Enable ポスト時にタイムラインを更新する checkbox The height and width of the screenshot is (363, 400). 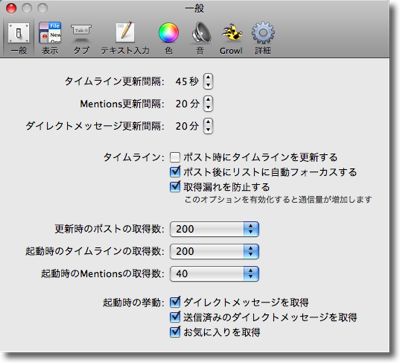pyautogui.click(x=175, y=157)
